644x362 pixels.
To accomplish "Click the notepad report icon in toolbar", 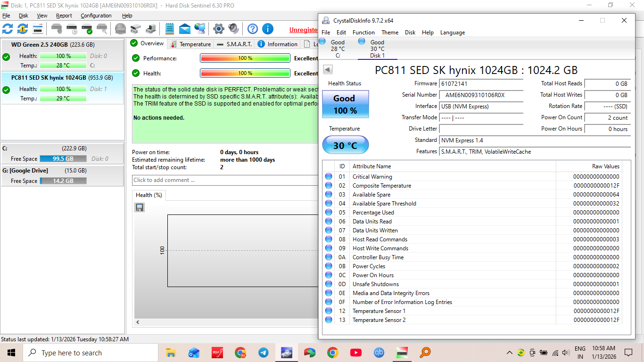I will pyautogui.click(x=170, y=29).
